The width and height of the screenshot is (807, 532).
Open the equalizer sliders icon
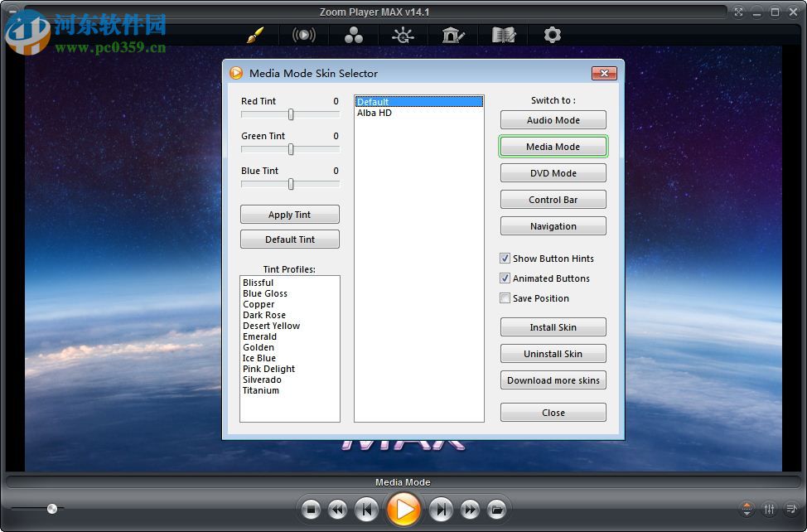click(x=768, y=509)
